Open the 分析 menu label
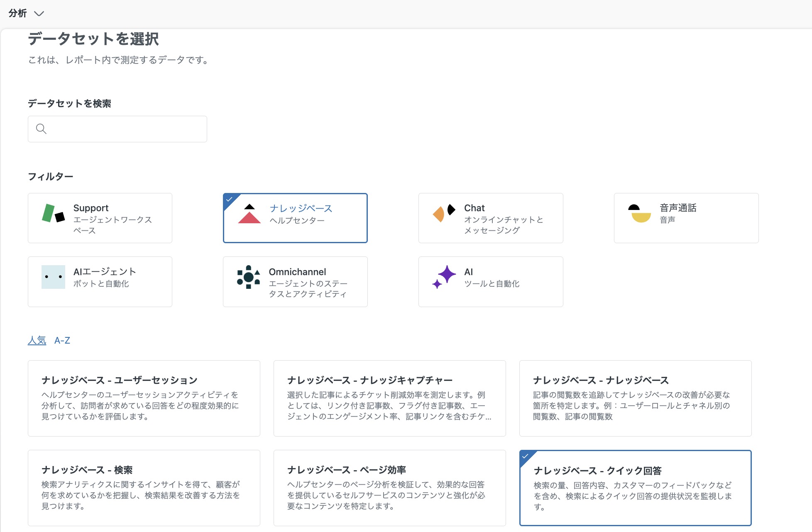Image resolution: width=812 pixels, height=532 pixels. coord(17,13)
